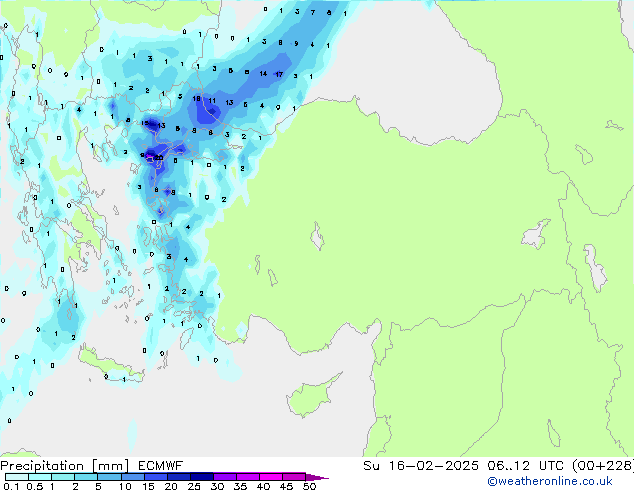This screenshot has width=634, height=490.
Task: Click the legend label '40'
Action: [263, 486]
